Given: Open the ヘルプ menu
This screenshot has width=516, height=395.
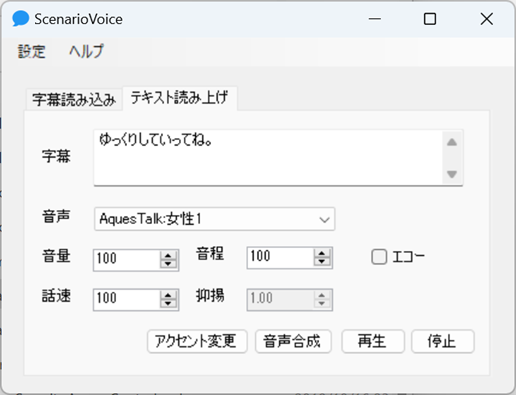Looking at the screenshot, I should point(86,51).
